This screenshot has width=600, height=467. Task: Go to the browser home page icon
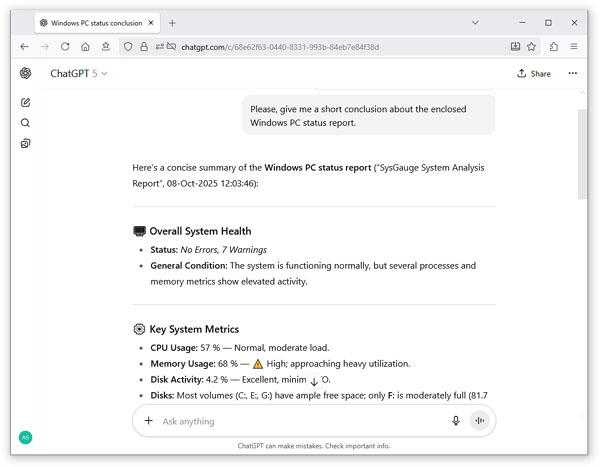[x=85, y=47]
